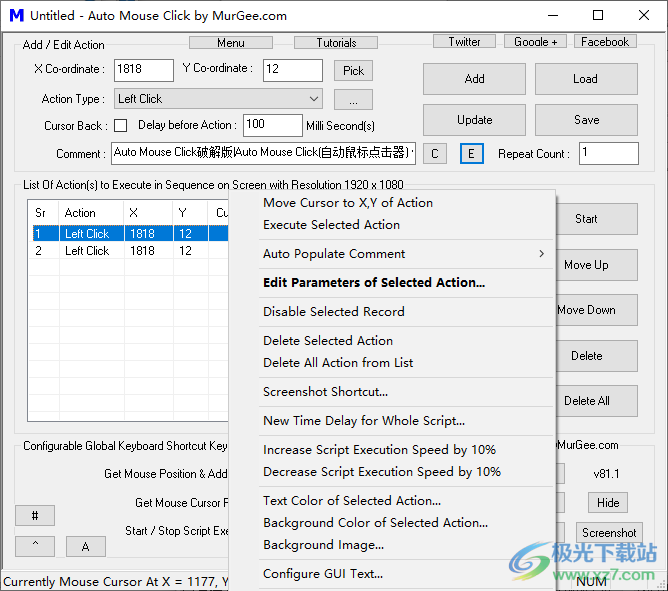Click the Hide button
Image resolution: width=668 pixels, height=591 pixels.
click(608, 503)
